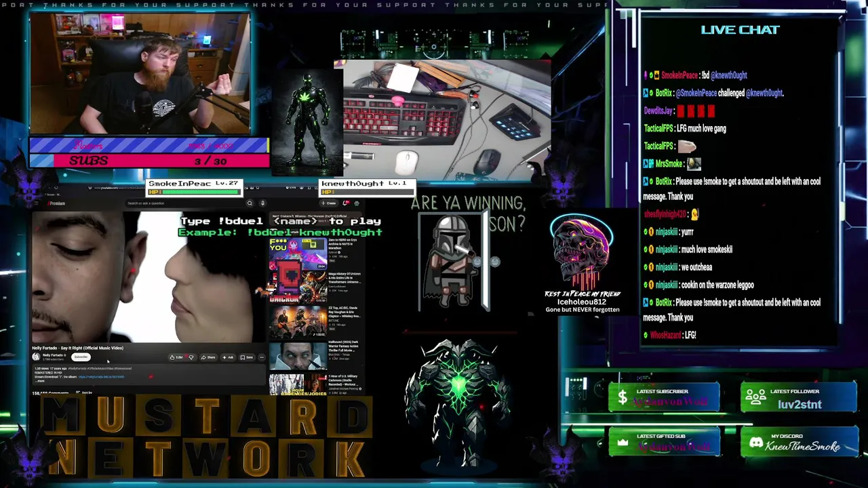868x488 pixels.
Task: Click the streamer webcam feed
Action: point(140,73)
